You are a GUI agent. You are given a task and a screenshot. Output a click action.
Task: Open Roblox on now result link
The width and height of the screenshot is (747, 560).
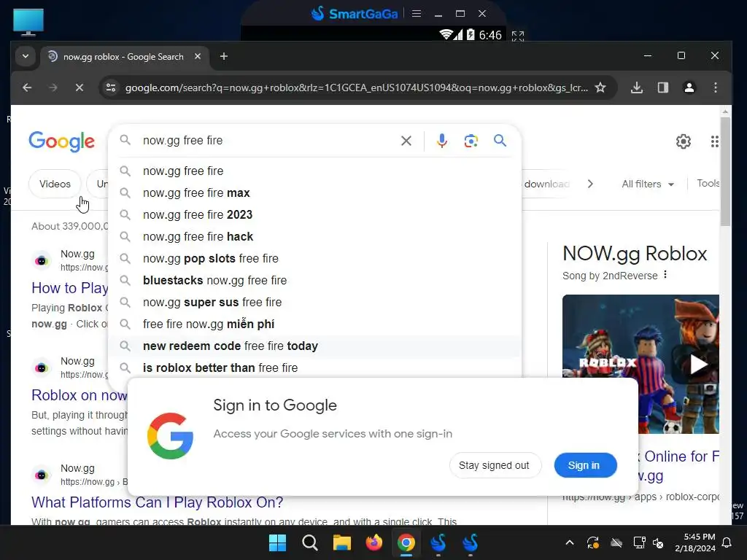click(x=80, y=395)
